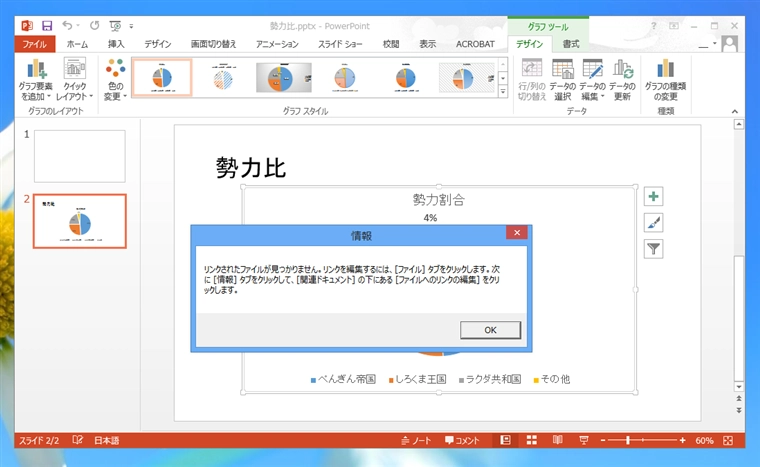Toggle the コメント pane

tap(462, 440)
